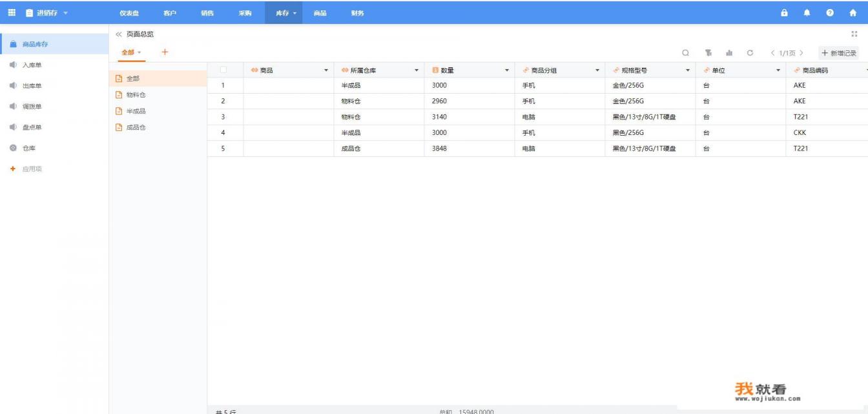868x414 pixels.
Task: Open the app grid launcher icon
Action: [x=12, y=13]
